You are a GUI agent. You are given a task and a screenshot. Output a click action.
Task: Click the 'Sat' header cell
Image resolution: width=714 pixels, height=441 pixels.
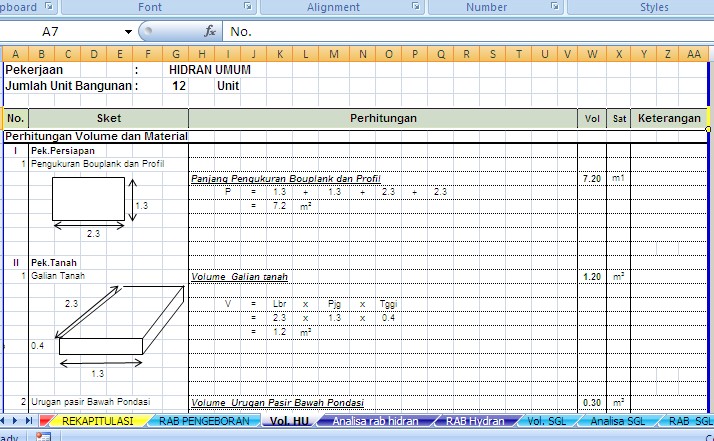619,118
